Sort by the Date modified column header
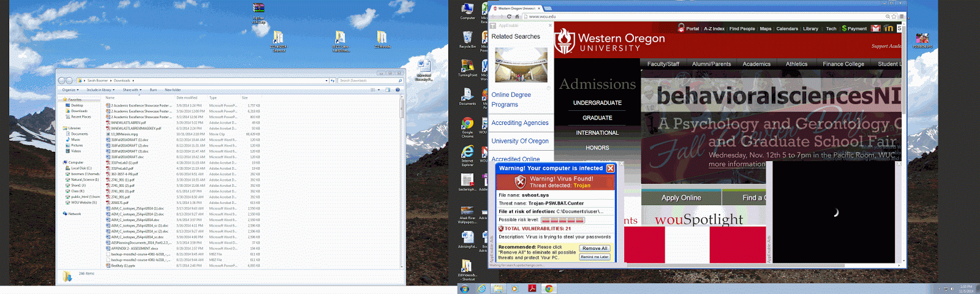The width and height of the screenshot is (980, 294). point(187,97)
